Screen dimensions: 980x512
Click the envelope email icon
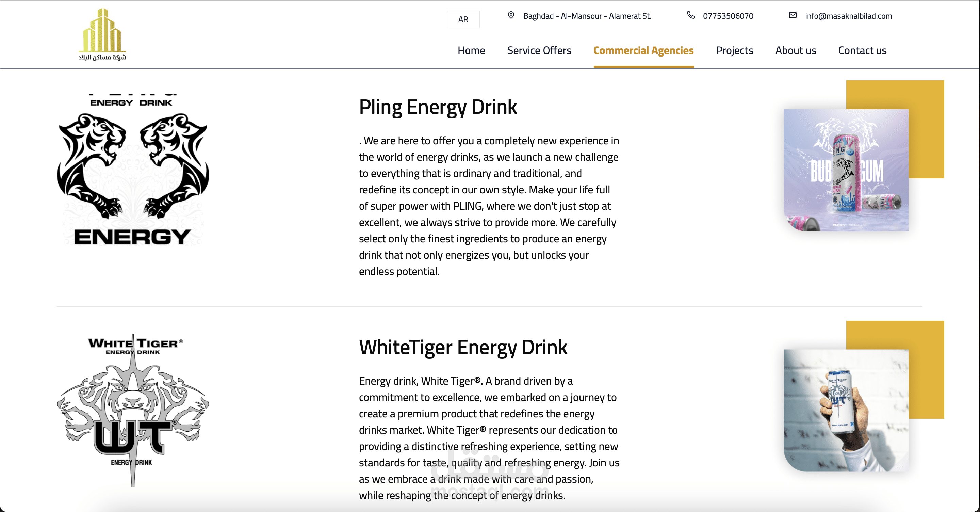793,15
